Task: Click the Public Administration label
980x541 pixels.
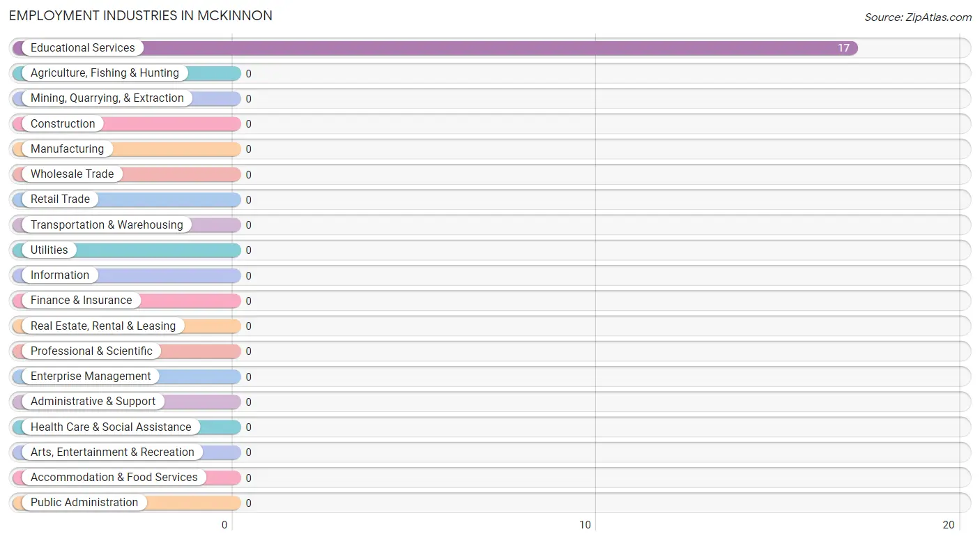Action: pyautogui.click(x=84, y=503)
